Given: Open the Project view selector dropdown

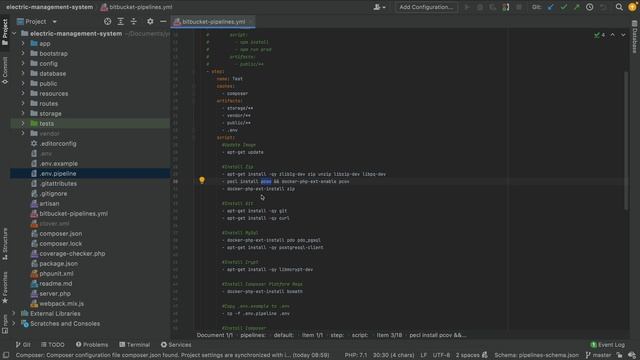Looking at the screenshot, I should coord(37,21).
